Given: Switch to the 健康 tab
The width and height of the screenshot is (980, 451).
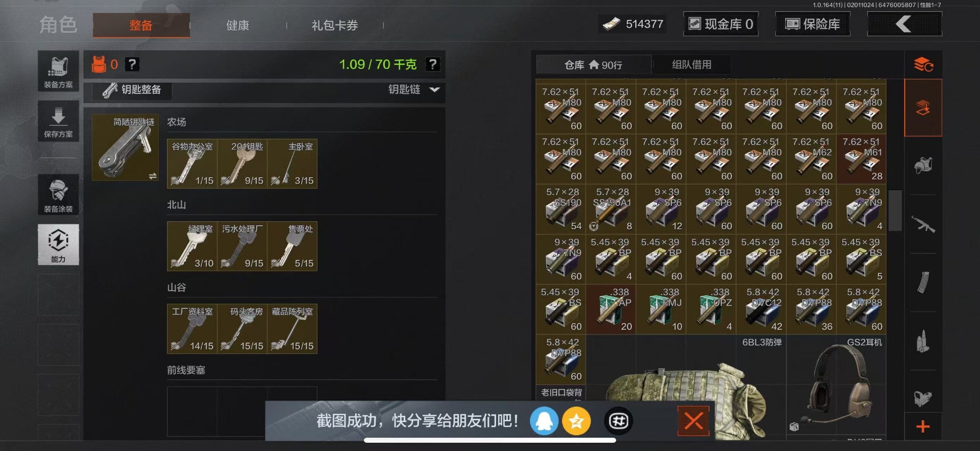Looking at the screenshot, I should 238,26.
